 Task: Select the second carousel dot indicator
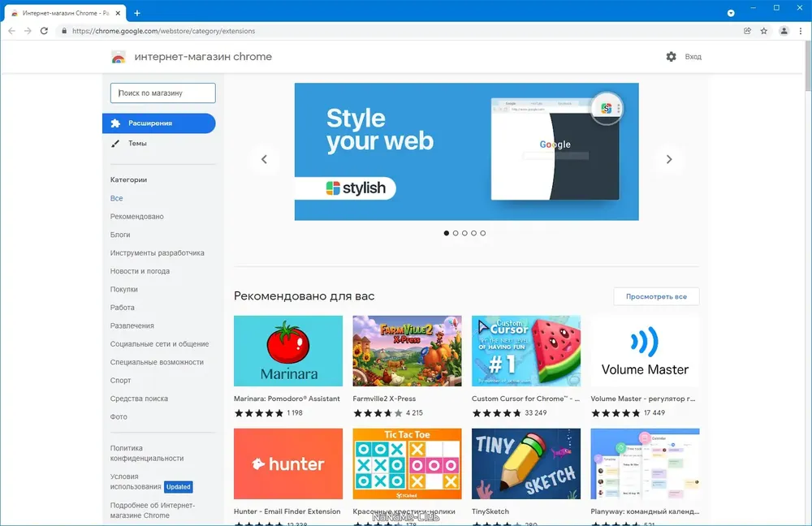tap(456, 233)
